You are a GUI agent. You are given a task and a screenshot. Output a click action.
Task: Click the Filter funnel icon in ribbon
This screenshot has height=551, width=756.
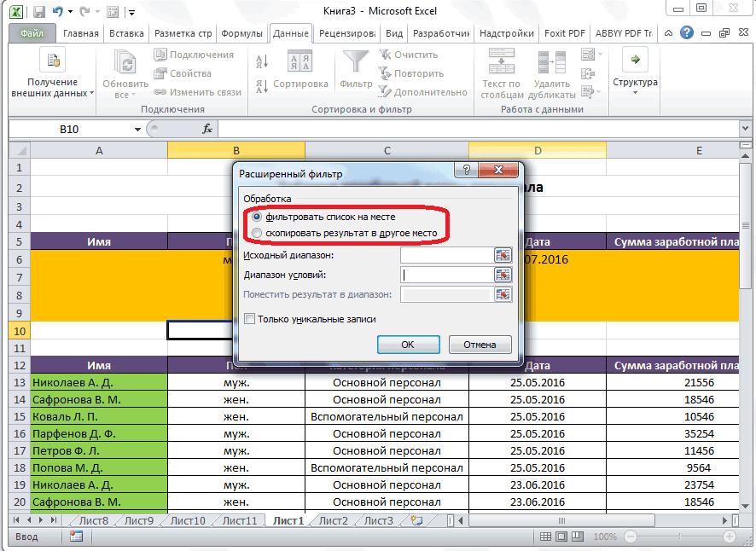pos(355,63)
